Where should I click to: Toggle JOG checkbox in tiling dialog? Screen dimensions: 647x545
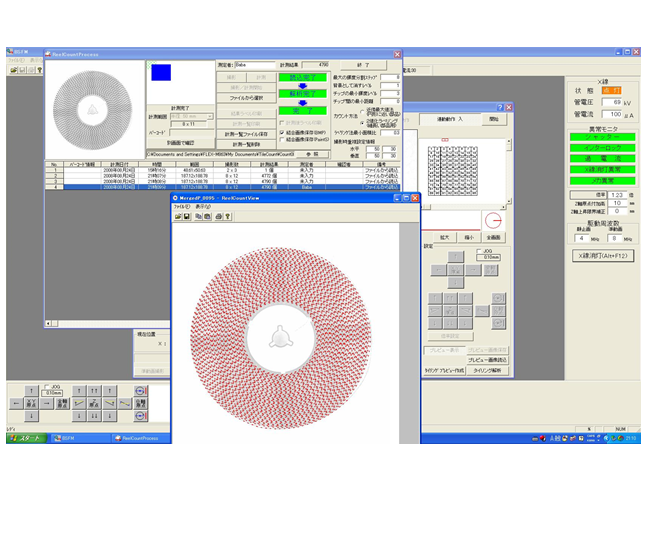click(x=479, y=251)
